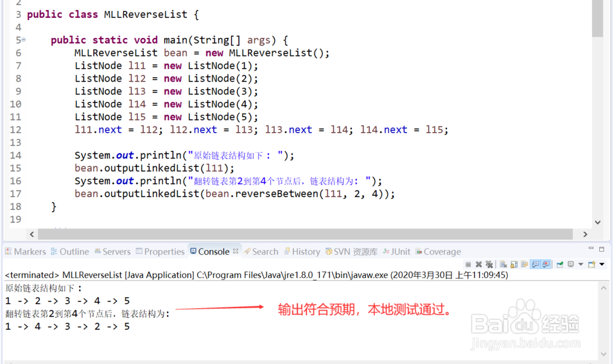The image size is (614, 364).
Task: Click the 'bean' variable declaration on line 6
Action: 175,53
